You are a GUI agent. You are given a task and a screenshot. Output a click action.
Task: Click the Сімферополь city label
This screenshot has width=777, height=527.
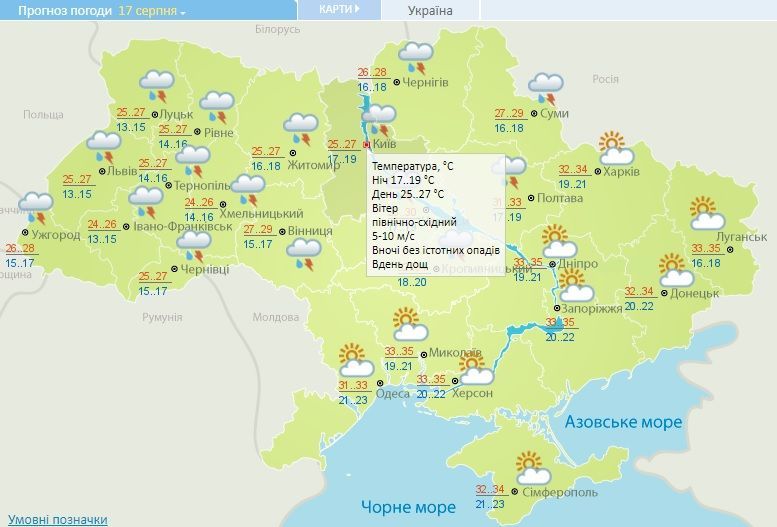560,492
